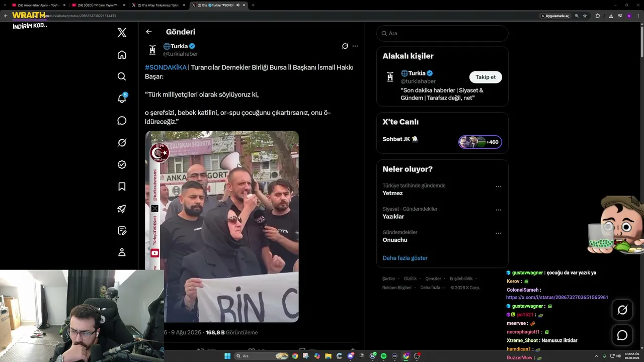Close the SÖZCÜ TV Canlı Yayını tab
The height and width of the screenshot is (362, 644).
point(124,5)
